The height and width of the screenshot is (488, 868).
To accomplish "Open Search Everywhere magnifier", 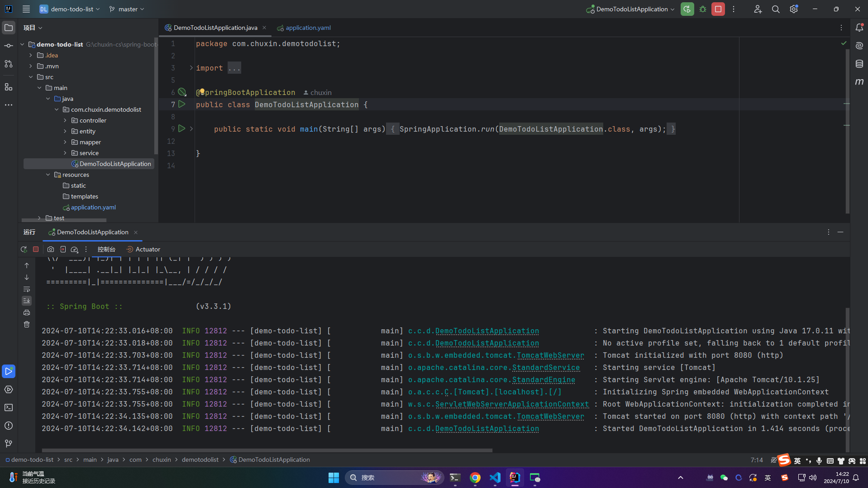I will tap(776, 9).
